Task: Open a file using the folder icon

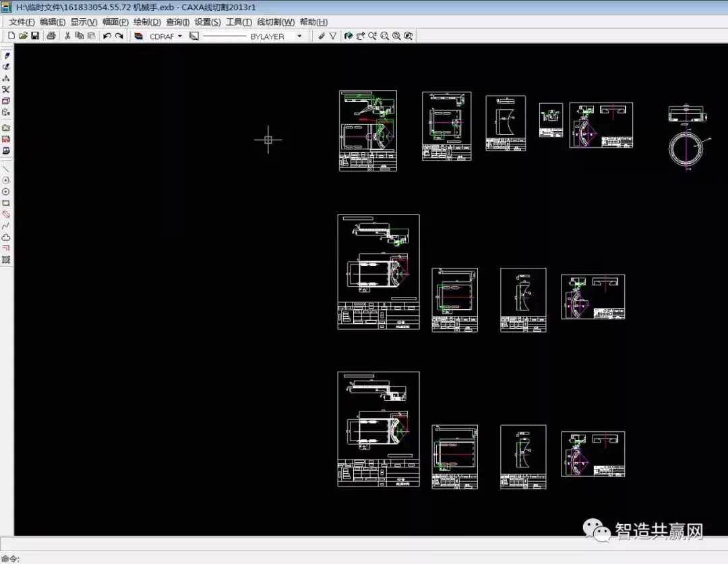Action: 23,36
